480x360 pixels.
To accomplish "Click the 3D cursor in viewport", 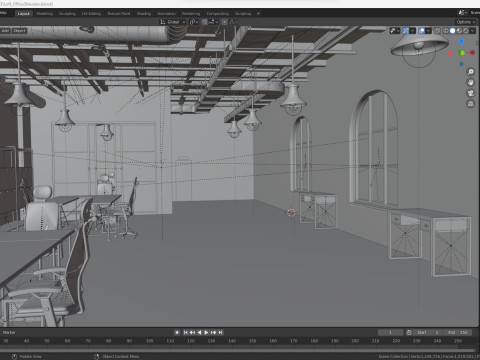I will [x=291, y=213].
